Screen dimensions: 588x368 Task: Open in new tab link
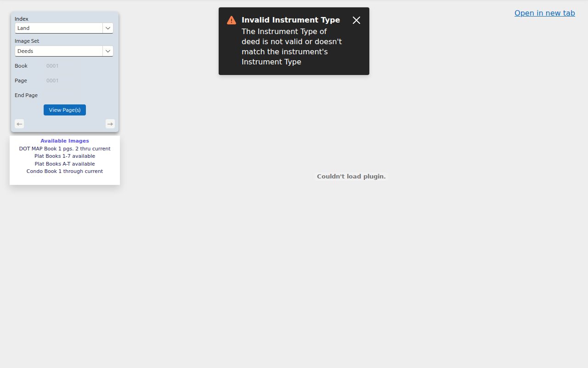click(545, 13)
